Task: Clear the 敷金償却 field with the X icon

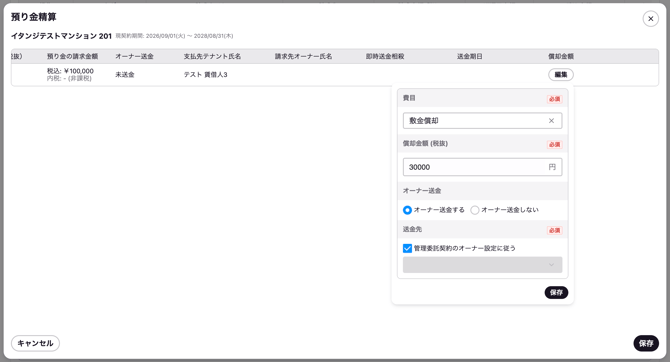Action: point(551,121)
